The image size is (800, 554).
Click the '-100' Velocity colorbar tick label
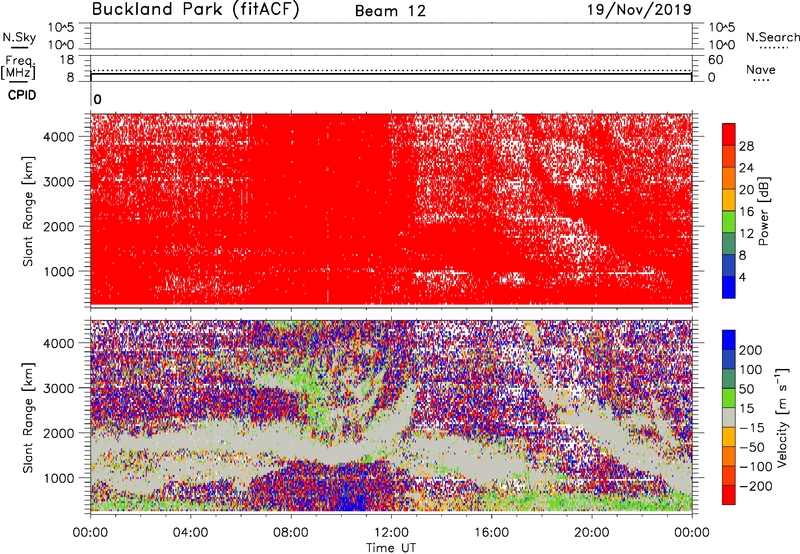(755, 466)
